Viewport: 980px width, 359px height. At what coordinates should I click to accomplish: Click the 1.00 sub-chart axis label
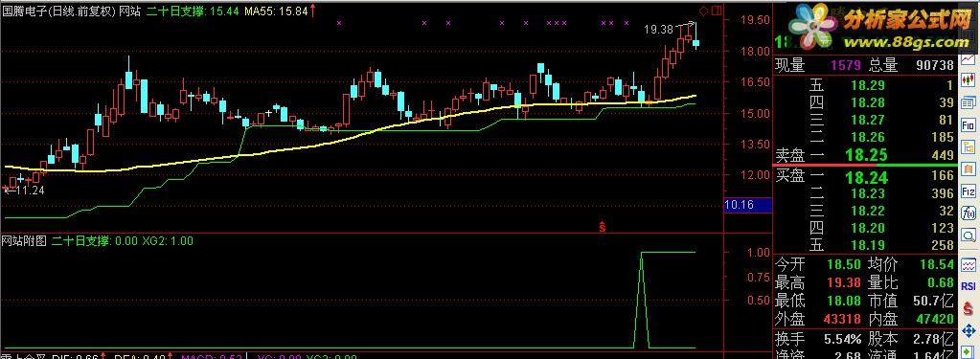758,252
